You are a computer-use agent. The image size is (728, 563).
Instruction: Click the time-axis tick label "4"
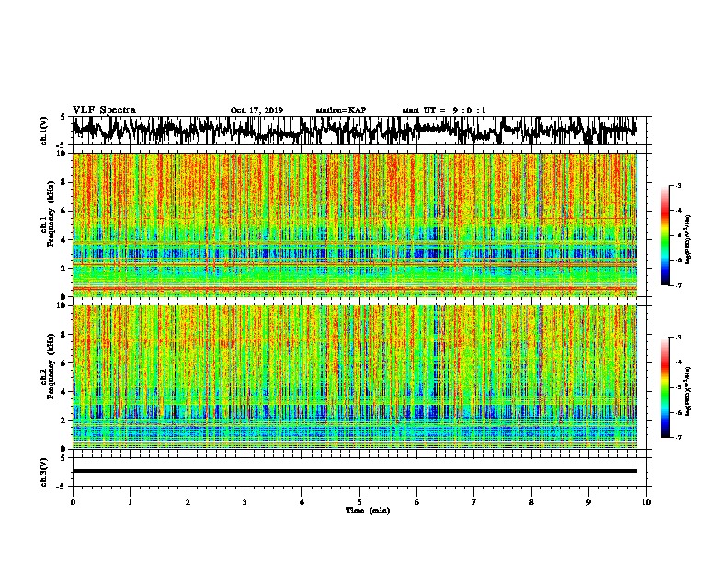(302, 501)
